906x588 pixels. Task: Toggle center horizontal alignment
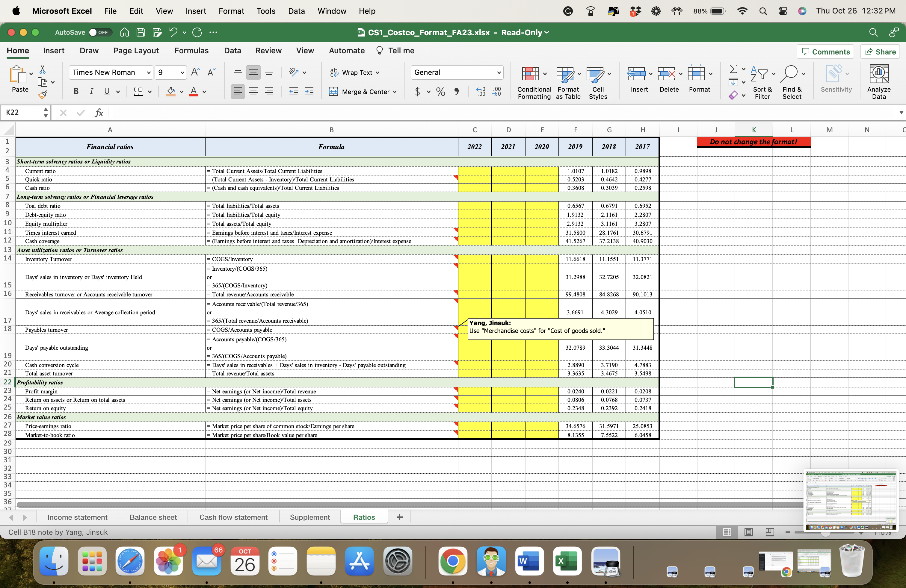coord(253,91)
